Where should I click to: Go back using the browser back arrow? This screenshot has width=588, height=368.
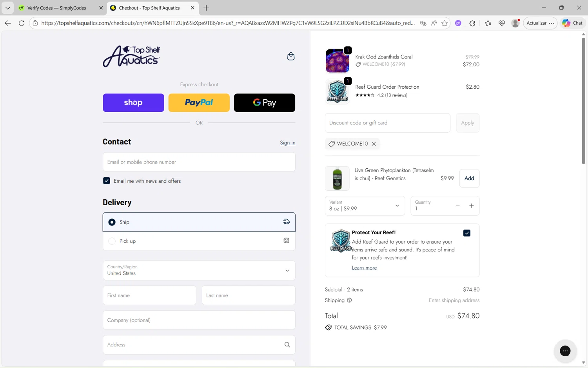[7, 23]
